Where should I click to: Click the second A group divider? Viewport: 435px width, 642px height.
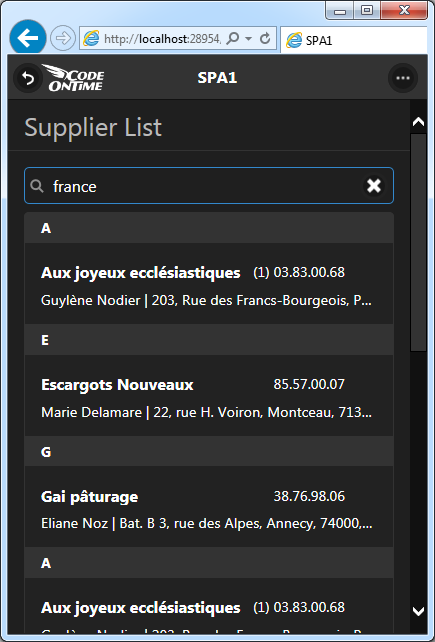click(209, 563)
